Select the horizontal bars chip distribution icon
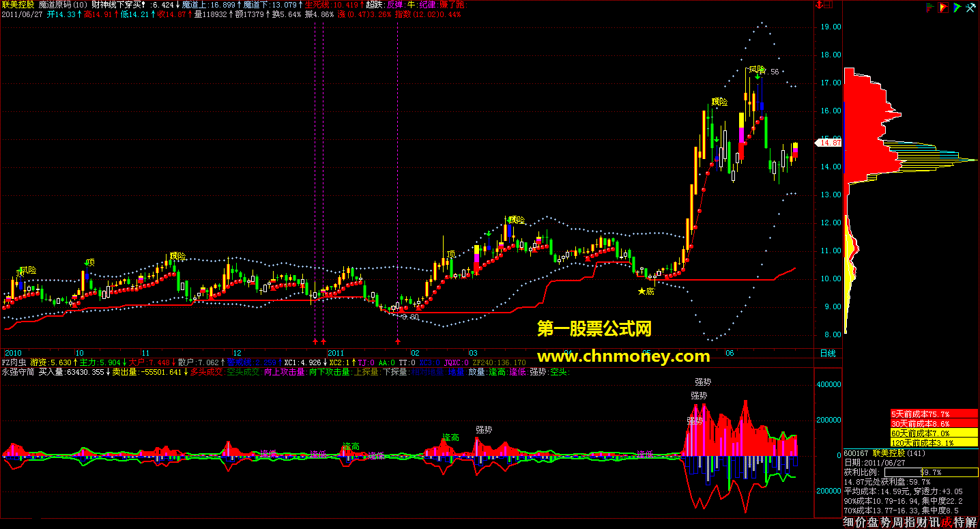 coord(929,8)
